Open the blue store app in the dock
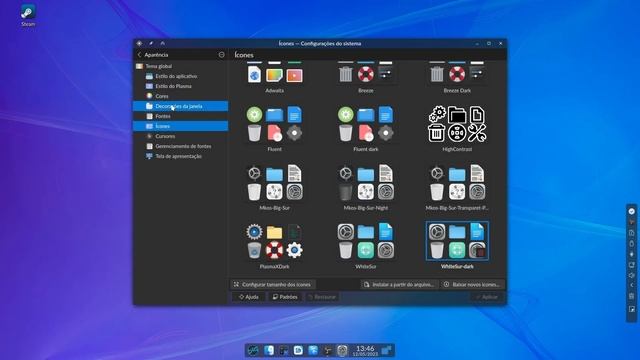The height and width of the screenshot is (360, 640). 313,350
